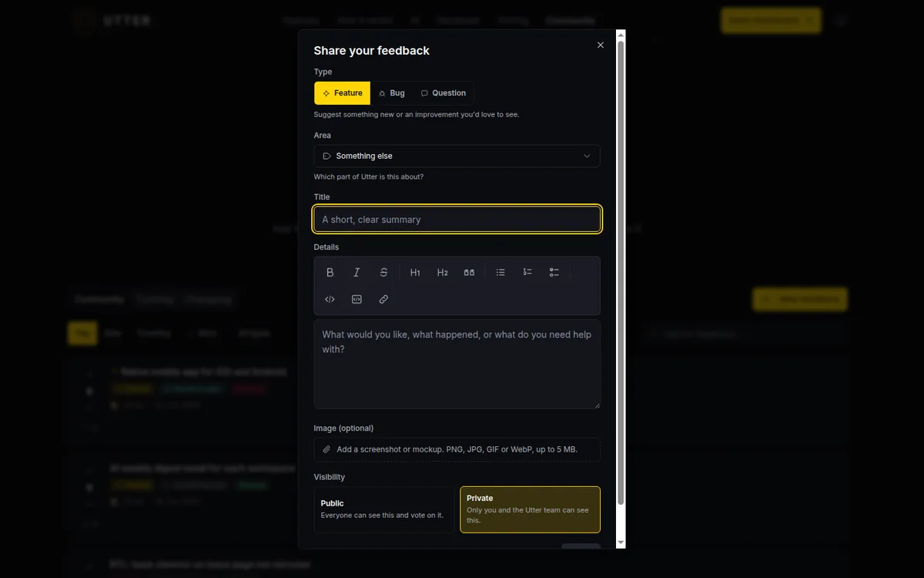Image resolution: width=924 pixels, height=578 pixels.
Task: Click into the Details text area
Action: [x=457, y=365]
